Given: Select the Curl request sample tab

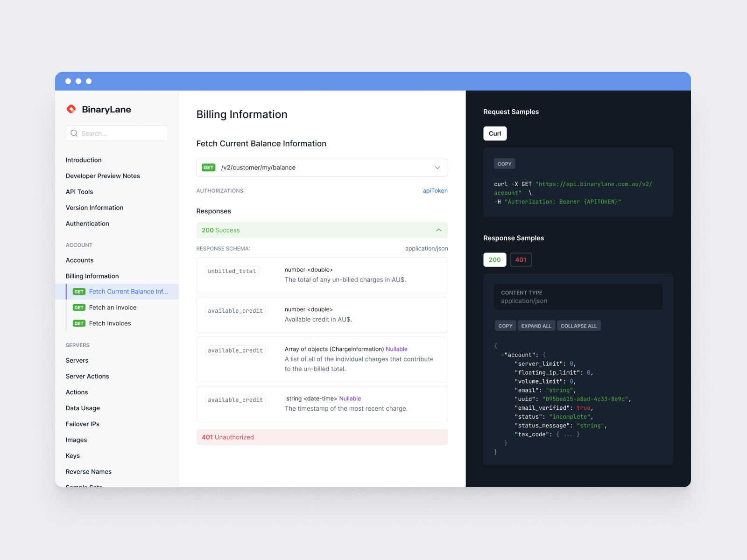Looking at the screenshot, I should (x=495, y=133).
